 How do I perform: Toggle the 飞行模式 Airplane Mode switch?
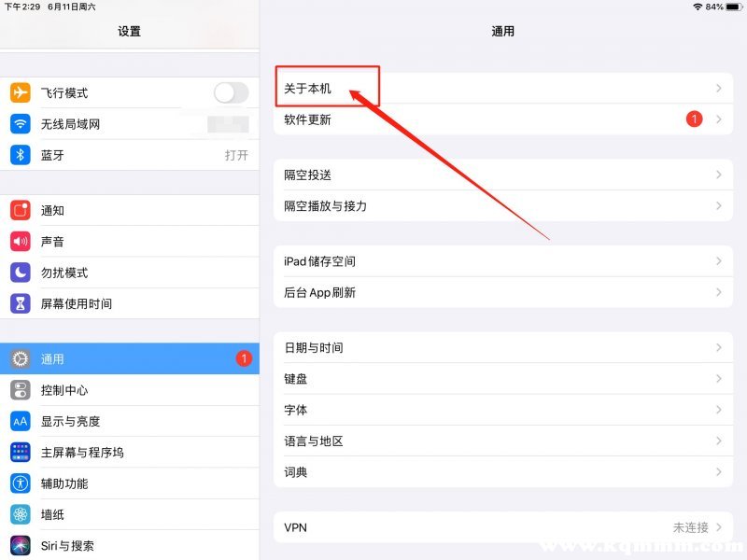pyautogui.click(x=231, y=92)
